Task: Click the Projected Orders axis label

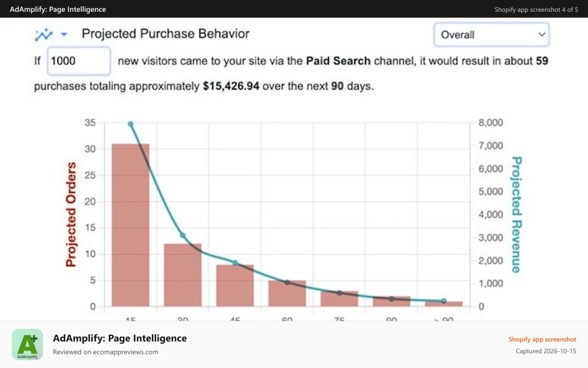Action: tap(72, 214)
